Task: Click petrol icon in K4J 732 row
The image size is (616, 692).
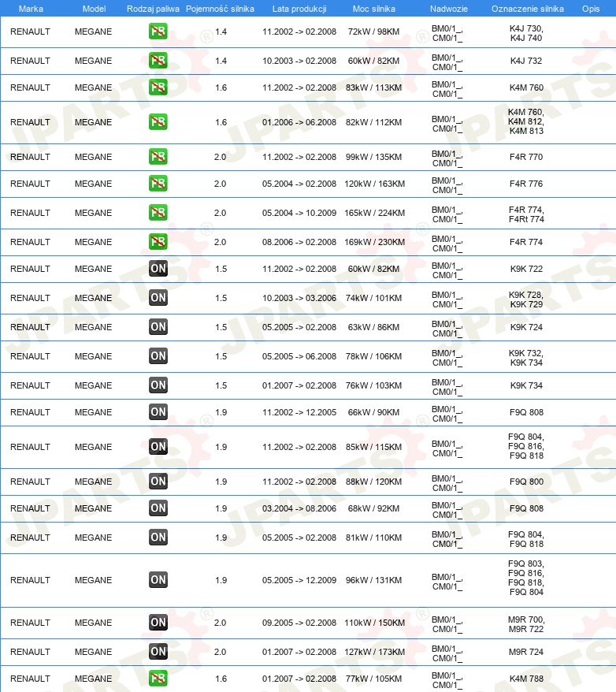Action: [x=158, y=61]
